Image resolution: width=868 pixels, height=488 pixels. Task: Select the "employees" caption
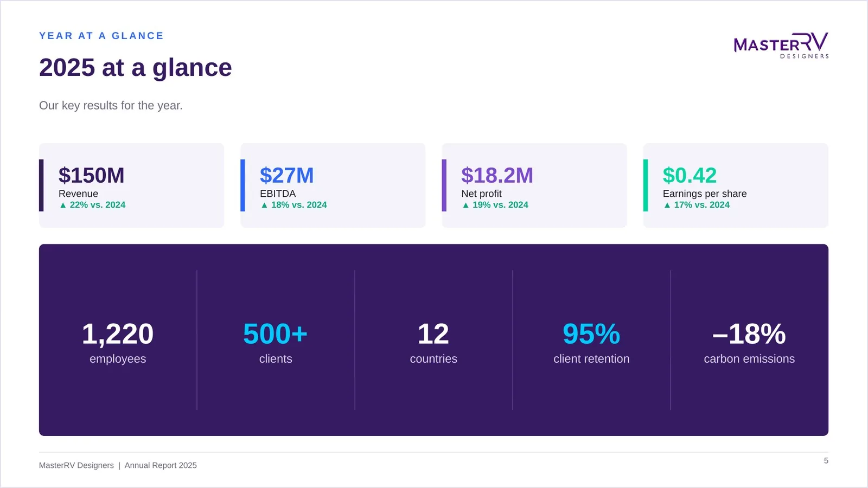coord(118,359)
